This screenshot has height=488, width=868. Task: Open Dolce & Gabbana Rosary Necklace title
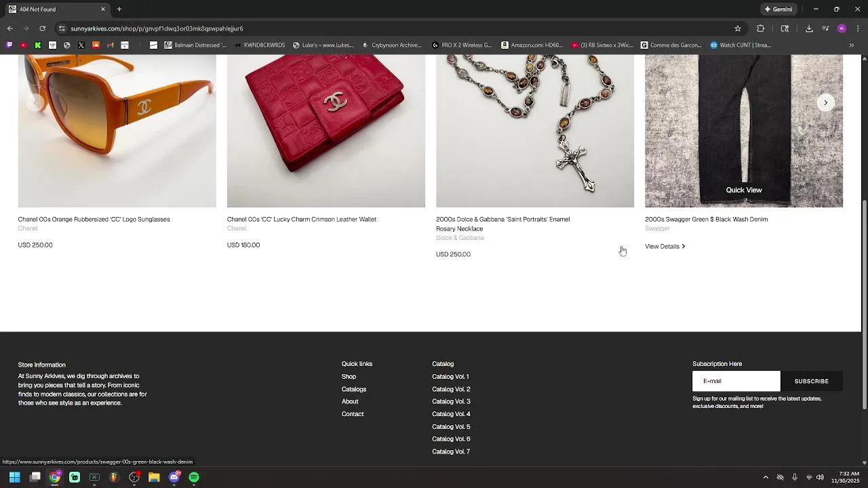(503, 224)
